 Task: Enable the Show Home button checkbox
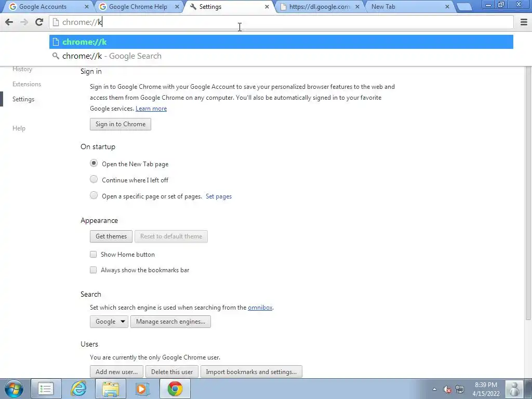pyautogui.click(x=94, y=255)
